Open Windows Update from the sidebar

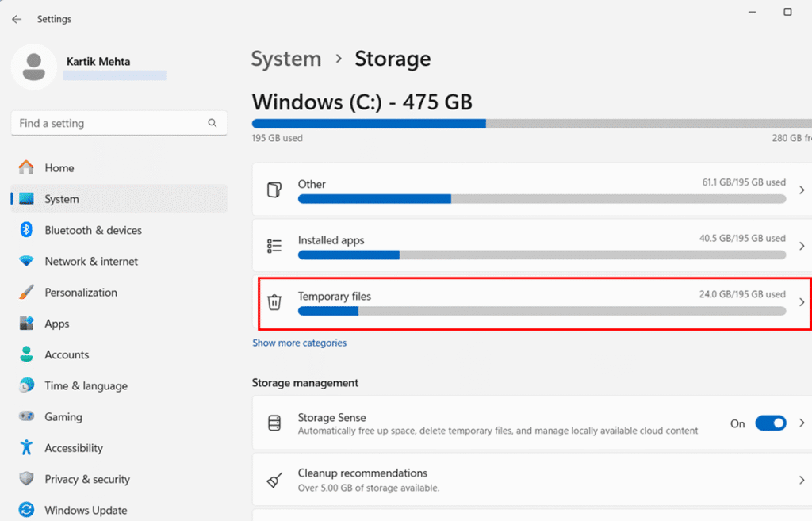click(85, 510)
